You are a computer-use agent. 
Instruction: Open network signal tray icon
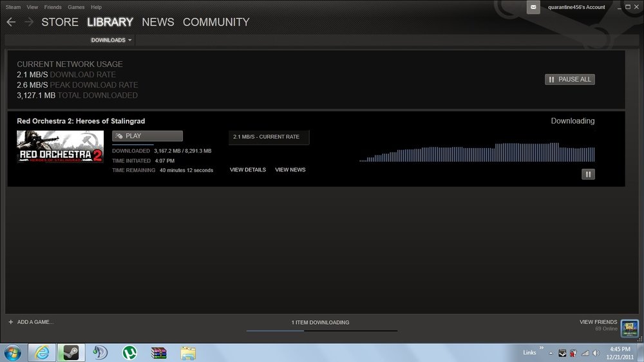click(585, 353)
